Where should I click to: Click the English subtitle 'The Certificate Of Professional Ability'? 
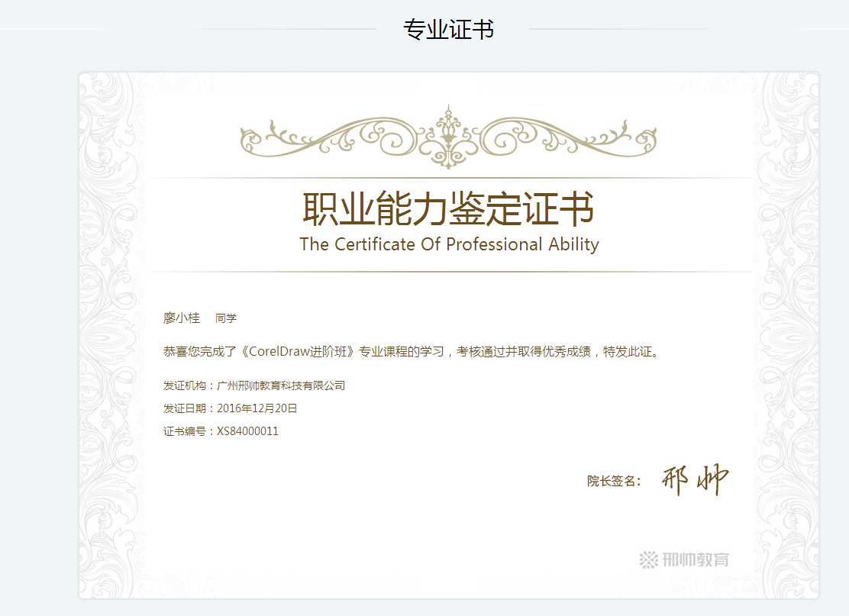coord(448,244)
